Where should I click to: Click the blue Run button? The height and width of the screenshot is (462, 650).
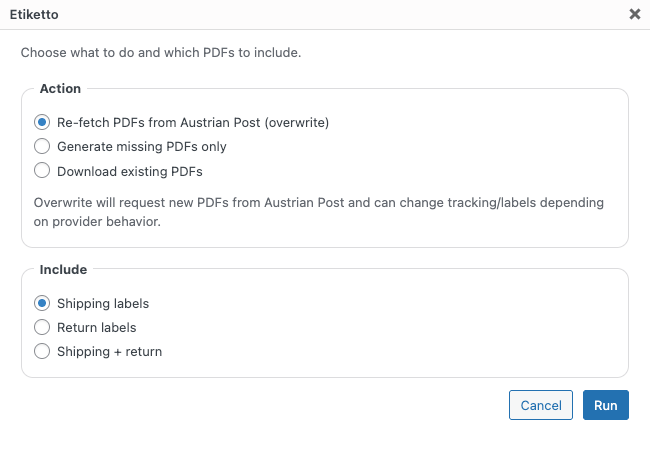(x=605, y=405)
